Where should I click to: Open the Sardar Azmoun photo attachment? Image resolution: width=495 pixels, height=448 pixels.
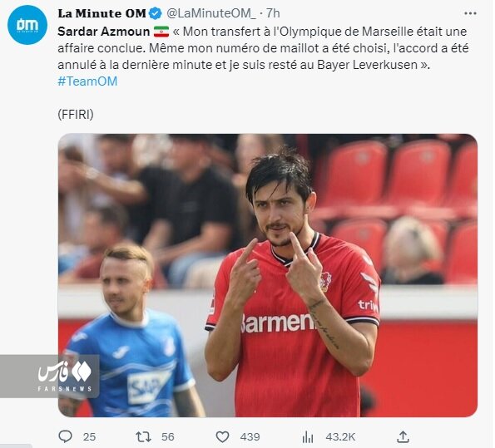[x=268, y=275]
